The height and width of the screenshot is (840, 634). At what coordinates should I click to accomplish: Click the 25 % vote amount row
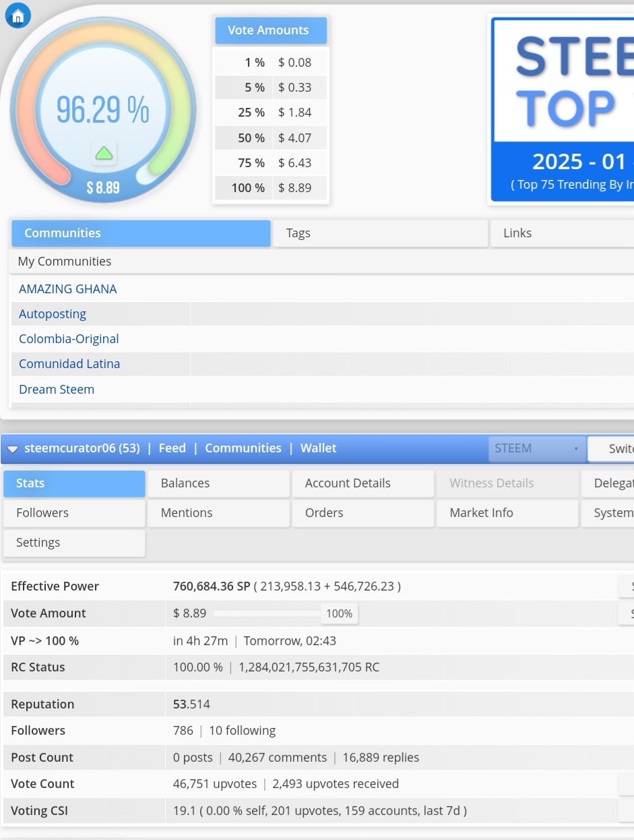point(271,113)
